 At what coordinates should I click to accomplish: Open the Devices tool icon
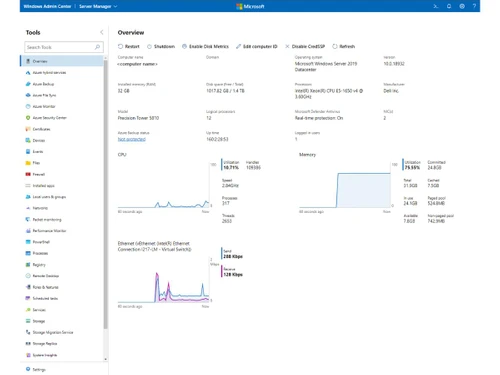click(x=28, y=140)
